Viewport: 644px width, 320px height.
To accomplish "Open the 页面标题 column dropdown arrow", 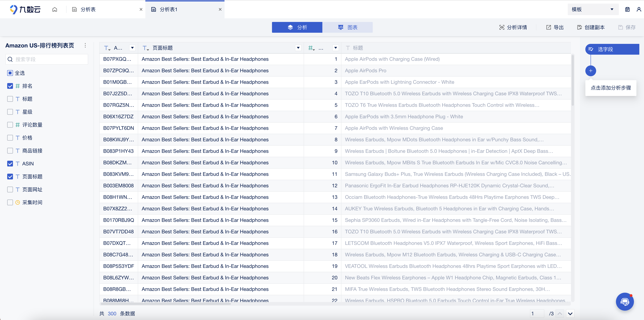I will click(298, 48).
